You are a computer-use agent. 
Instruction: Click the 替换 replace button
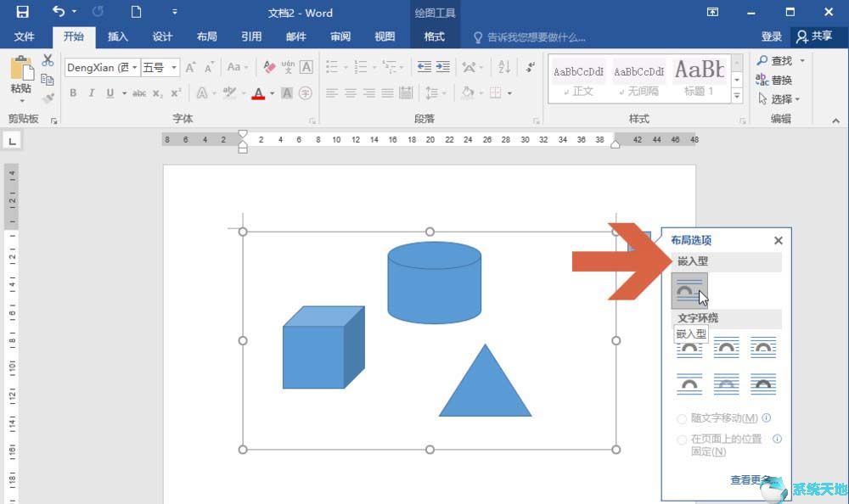pyautogui.click(x=774, y=80)
